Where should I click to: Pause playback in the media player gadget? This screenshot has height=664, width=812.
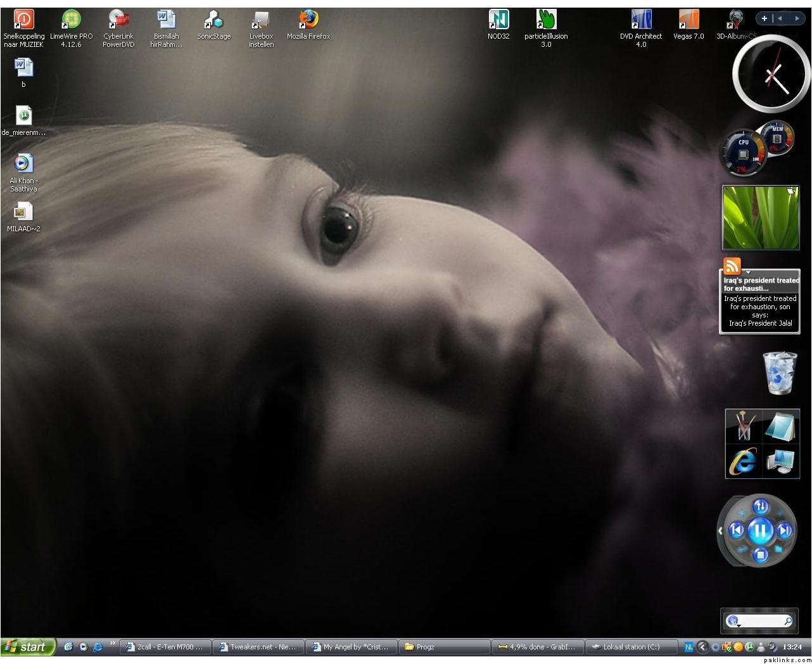point(760,530)
